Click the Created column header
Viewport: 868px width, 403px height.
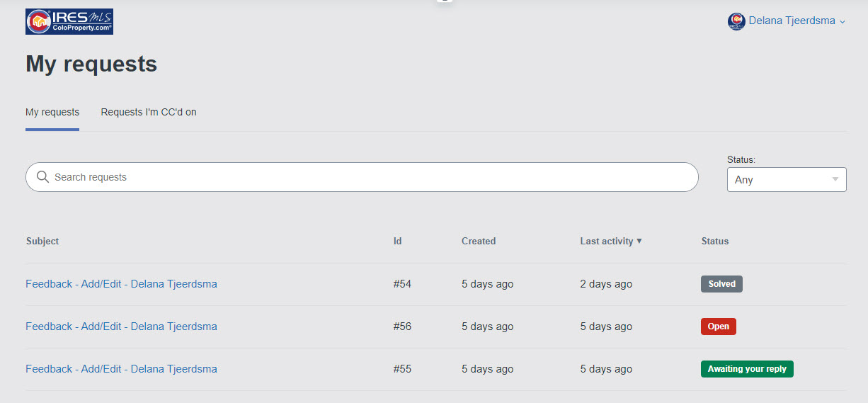479,241
